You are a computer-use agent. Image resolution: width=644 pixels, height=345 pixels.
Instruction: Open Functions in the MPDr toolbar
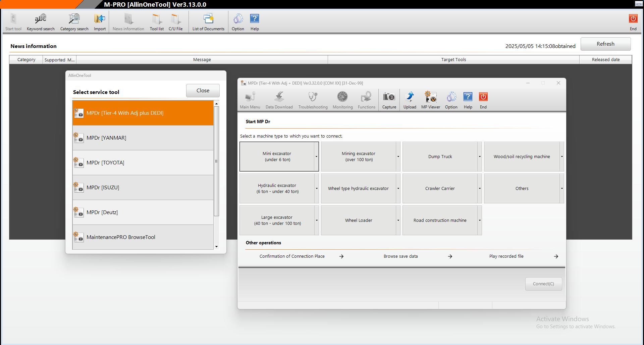coord(366,100)
